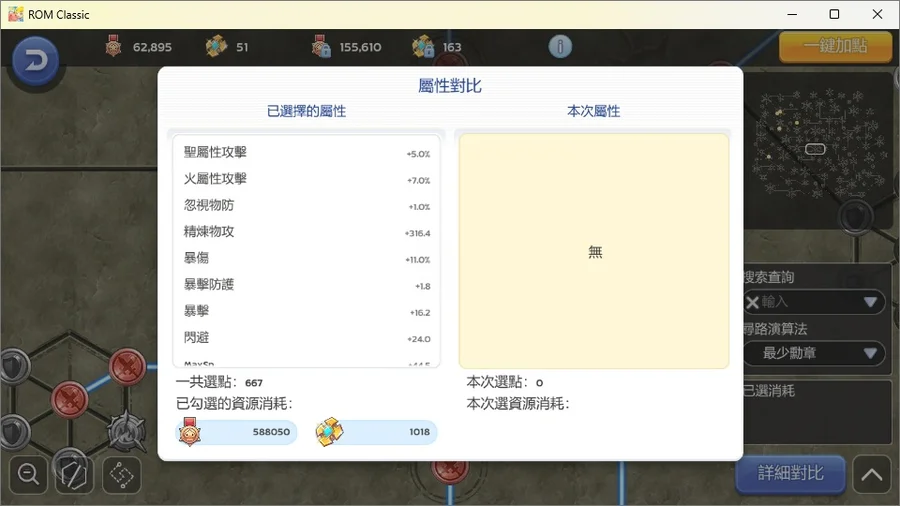
Task: Collapse panel with the up chevron button
Action: (x=871, y=475)
